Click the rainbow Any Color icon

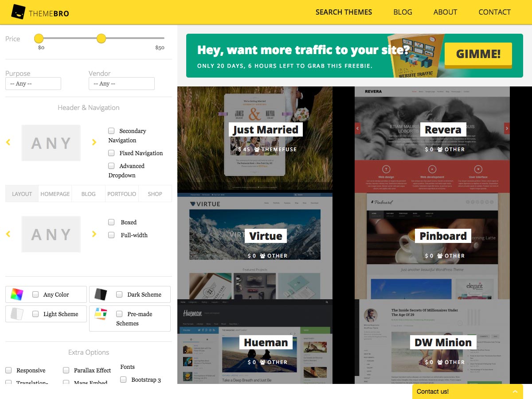[17, 294]
